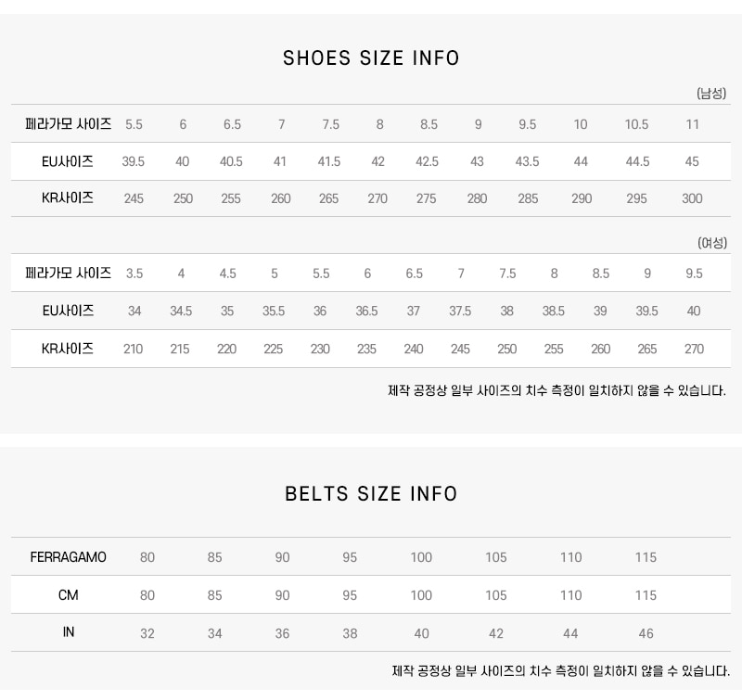The width and height of the screenshot is (742, 700).
Task: Select men's EU size 43.5
Action: click(x=527, y=161)
